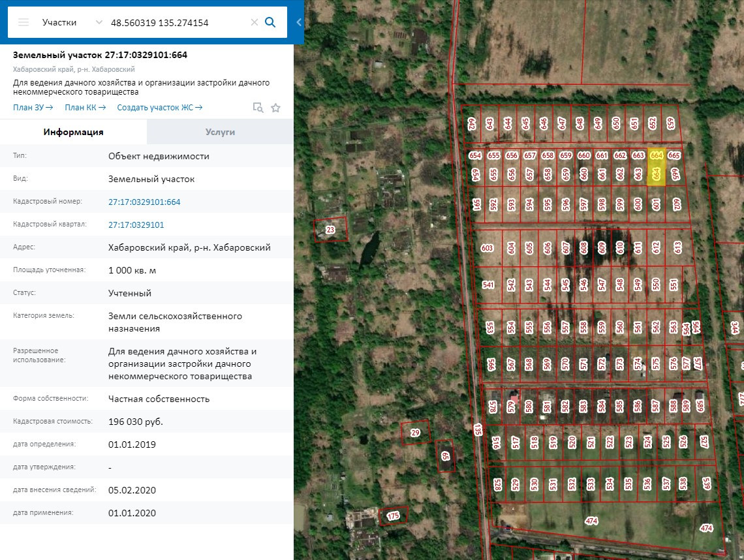Image resolution: width=744 pixels, height=560 pixels.
Task: Add the parcel to favorites with star icon
Action: [x=275, y=108]
